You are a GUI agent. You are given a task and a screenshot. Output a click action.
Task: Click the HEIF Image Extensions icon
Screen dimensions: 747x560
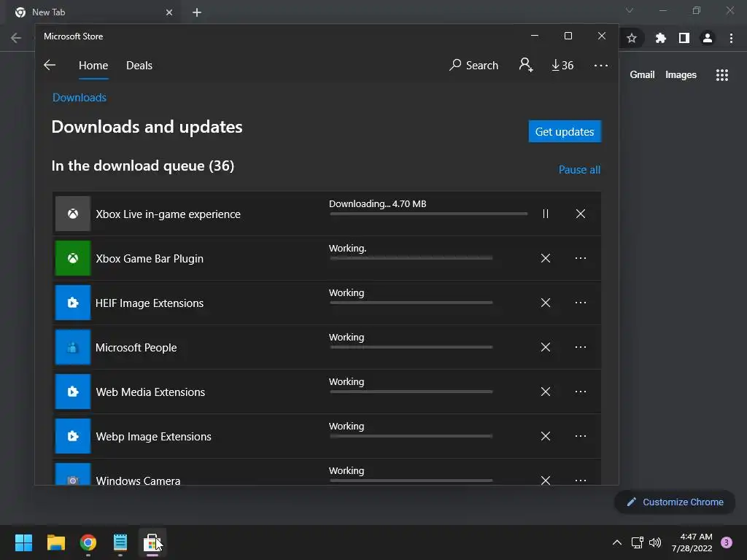click(x=73, y=303)
